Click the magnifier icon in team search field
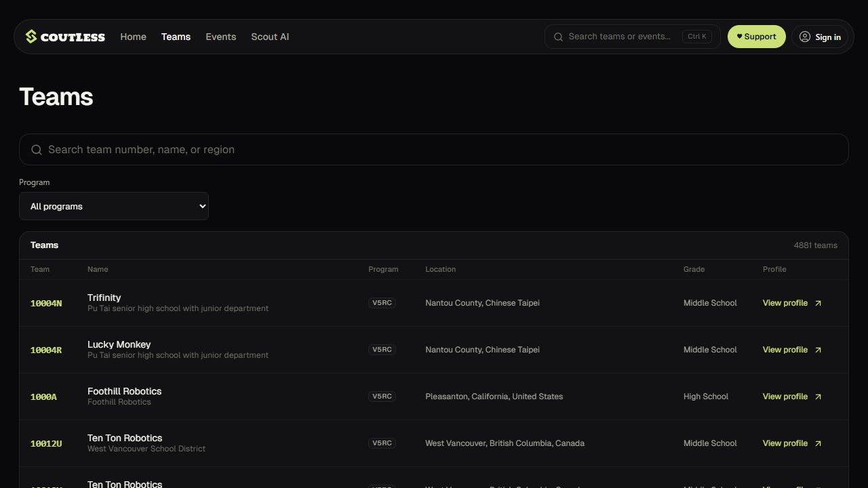The height and width of the screenshot is (488, 868). [37, 150]
